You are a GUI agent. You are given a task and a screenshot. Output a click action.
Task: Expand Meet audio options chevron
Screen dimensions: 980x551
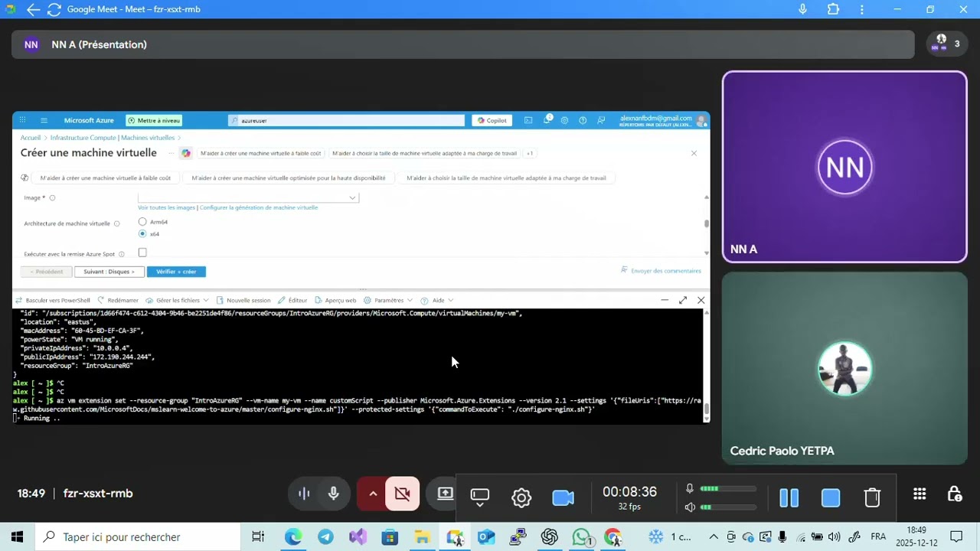point(373,494)
